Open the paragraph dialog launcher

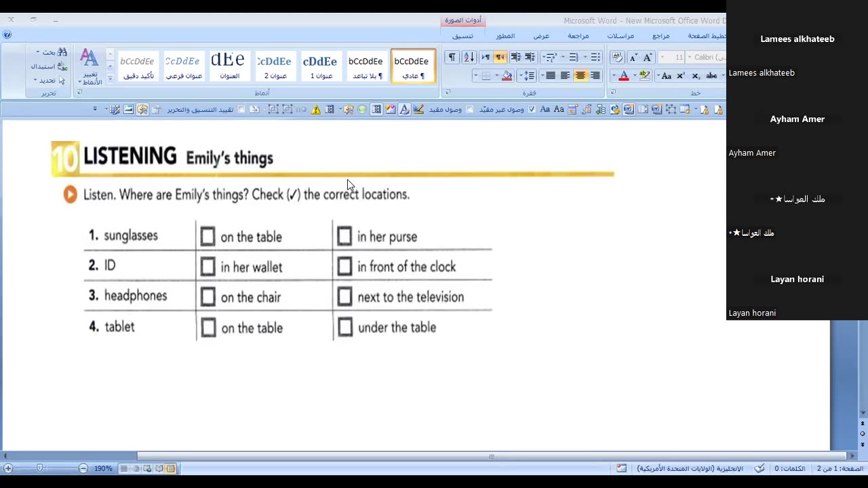point(446,93)
